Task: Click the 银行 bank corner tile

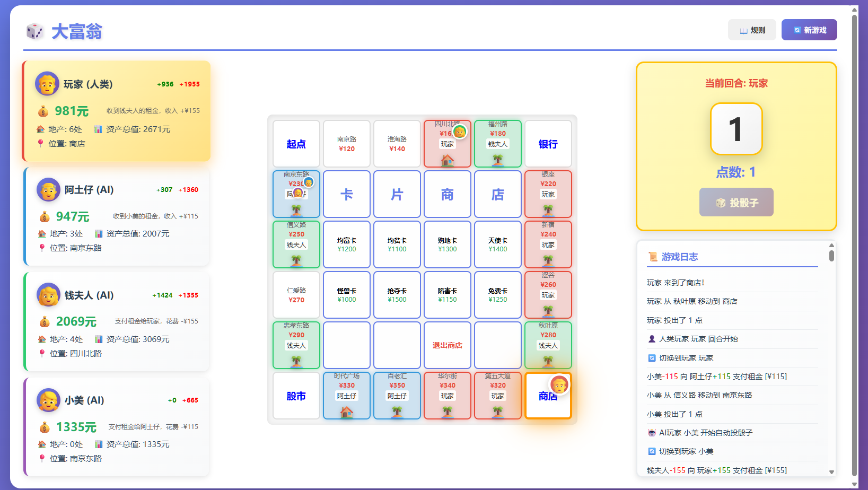Action: tap(548, 144)
